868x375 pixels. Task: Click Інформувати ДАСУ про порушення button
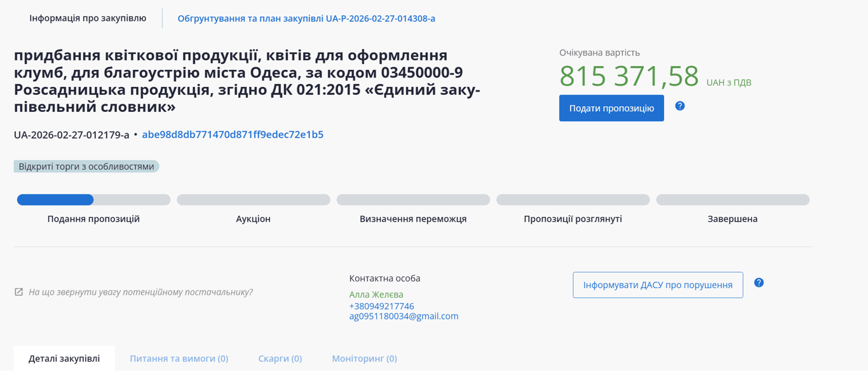tap(658, 285)
